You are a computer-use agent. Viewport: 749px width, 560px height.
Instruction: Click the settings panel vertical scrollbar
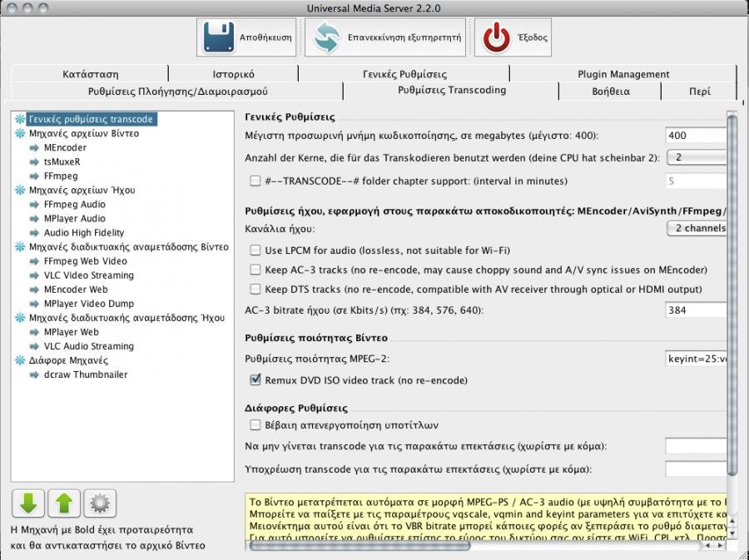point(732,294)
